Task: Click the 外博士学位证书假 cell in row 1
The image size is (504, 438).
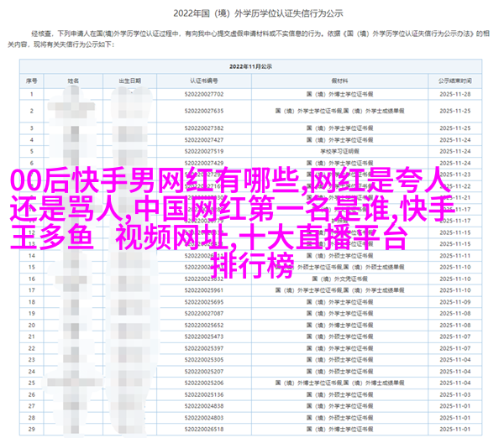Action: click(x=339, y=94)
